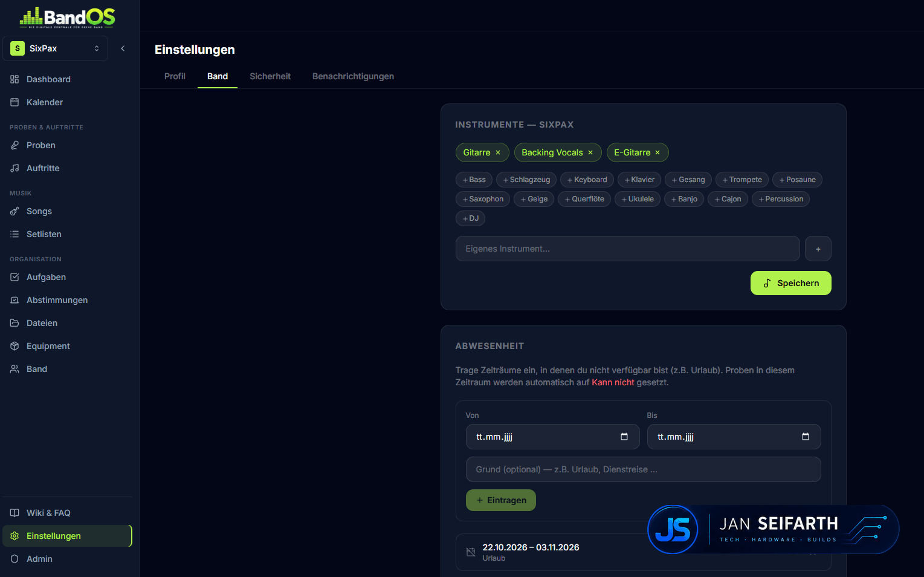Remove the Backing Vocals tag

click(x=590, y=152)
